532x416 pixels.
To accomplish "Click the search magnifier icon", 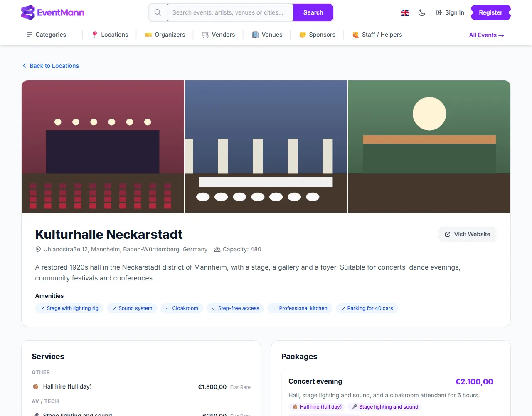I will (158, 12).
